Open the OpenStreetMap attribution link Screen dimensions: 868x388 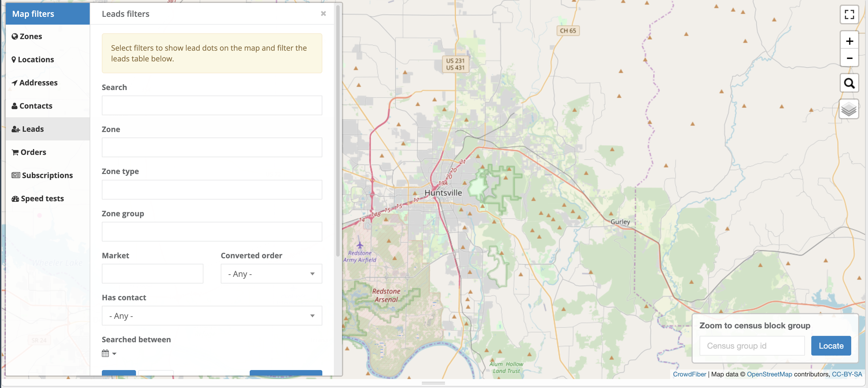click(769, 374)
